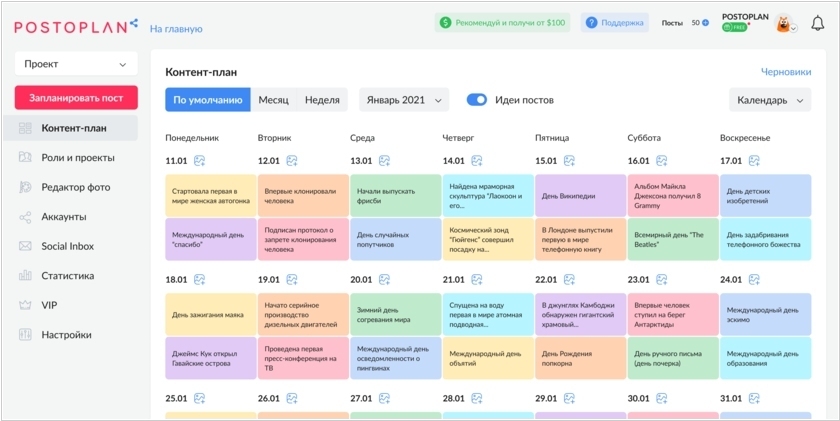
Task: Open Social Inbox in sidebar
Action: tap(67, 246)
